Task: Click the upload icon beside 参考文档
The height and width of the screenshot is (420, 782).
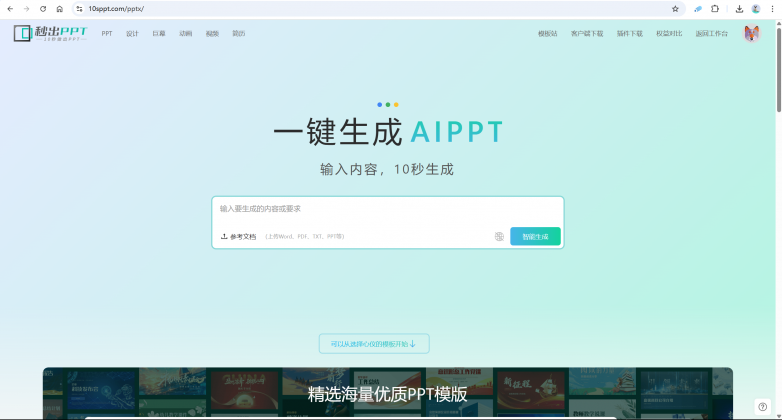Action: point(224,236)
